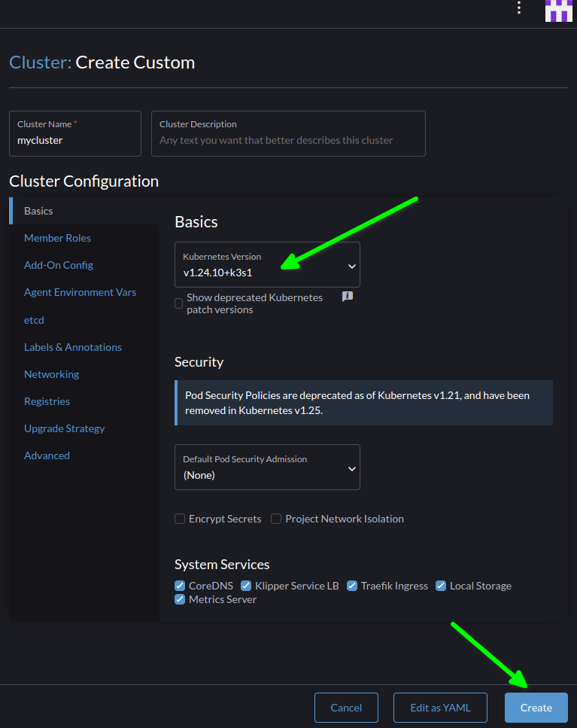This screenshot has height=728, width=577.
Task: Switch to the Member Roles section
Action: (x=57, y=238)
